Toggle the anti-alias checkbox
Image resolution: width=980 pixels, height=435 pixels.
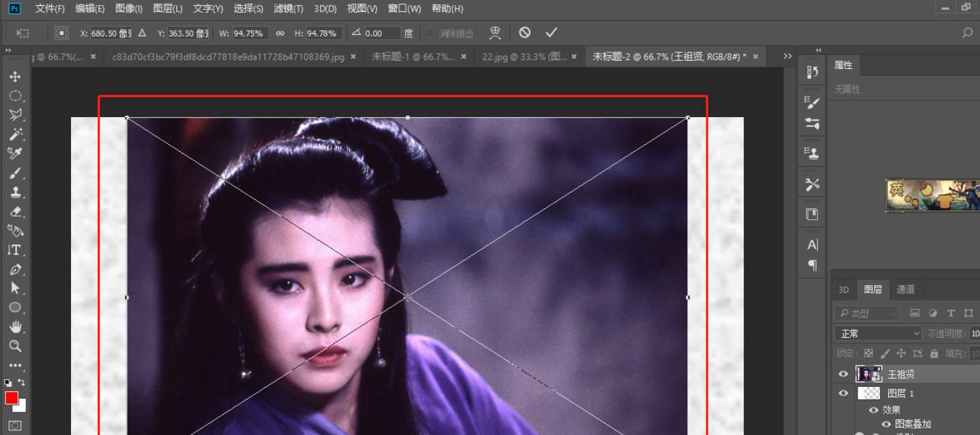click(428, 33)
